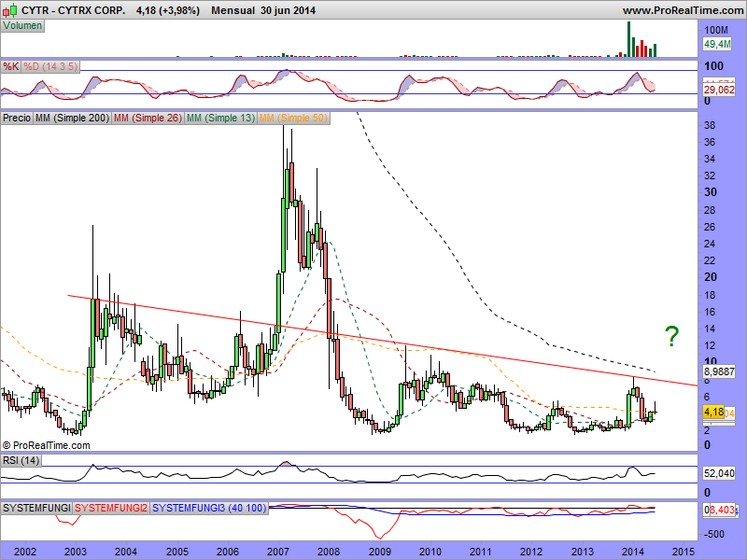
Task: Click the orange MM (Simple 50) label
Action: 293,118
